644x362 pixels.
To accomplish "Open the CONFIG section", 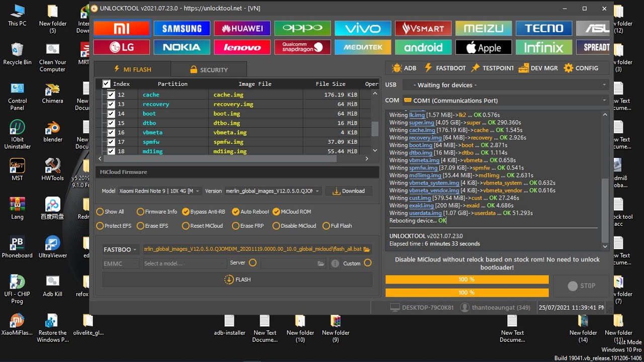I will pyautogui.click(x=581, y=68).
